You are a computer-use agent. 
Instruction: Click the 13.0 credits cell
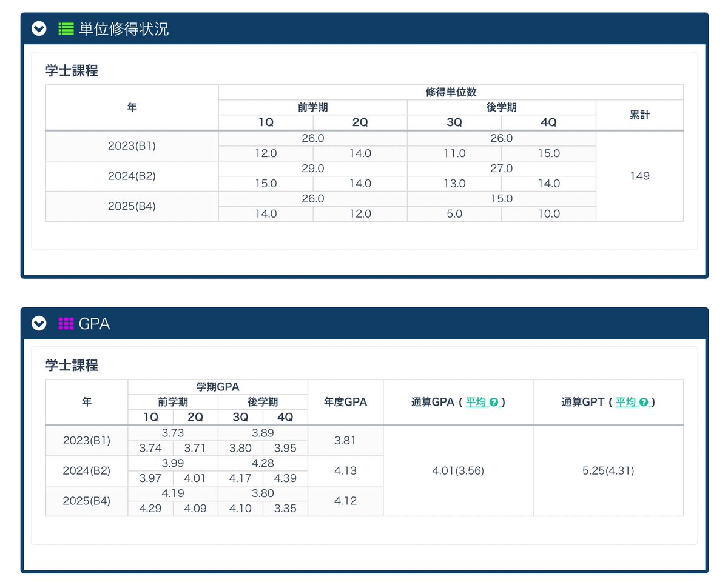click(x=454, y=184)
